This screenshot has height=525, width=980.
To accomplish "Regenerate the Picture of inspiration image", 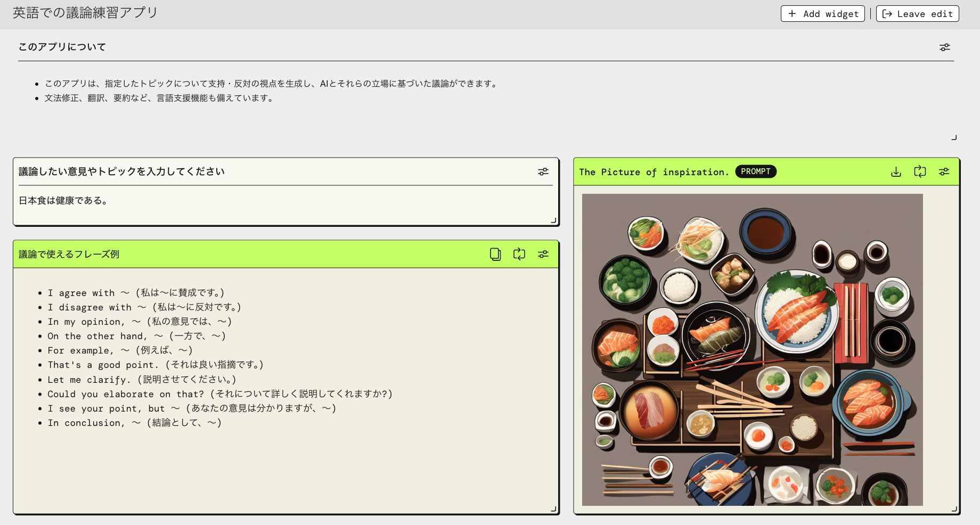I will click(920, 171).
